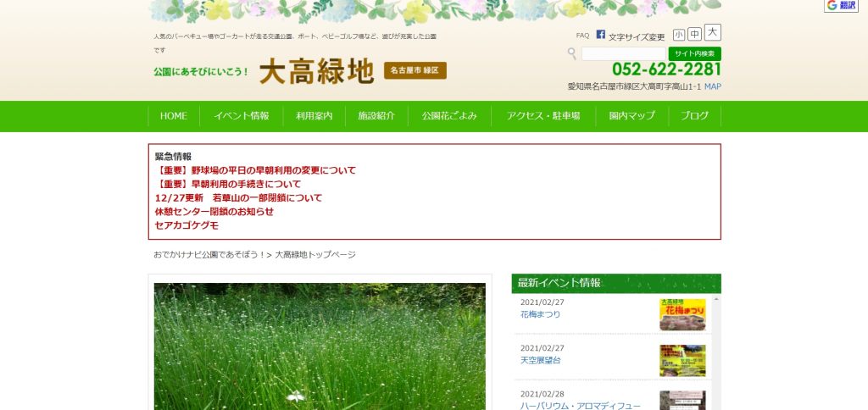Open the 花梅まつり event link
Viewport: 868px width, 410px height.
tap(540, 314)
